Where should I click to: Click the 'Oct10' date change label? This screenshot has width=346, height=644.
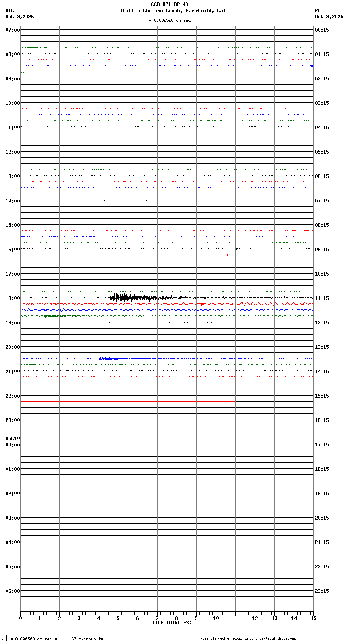13,439
